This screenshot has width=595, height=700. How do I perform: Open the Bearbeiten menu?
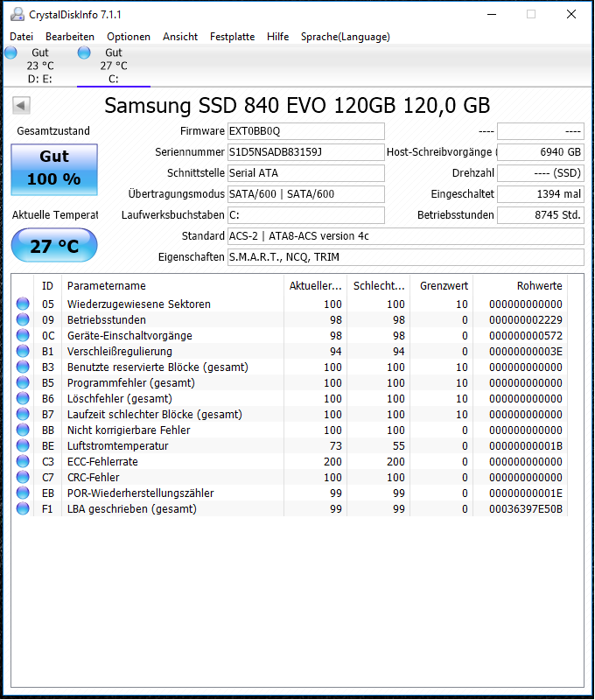point(70,37)
